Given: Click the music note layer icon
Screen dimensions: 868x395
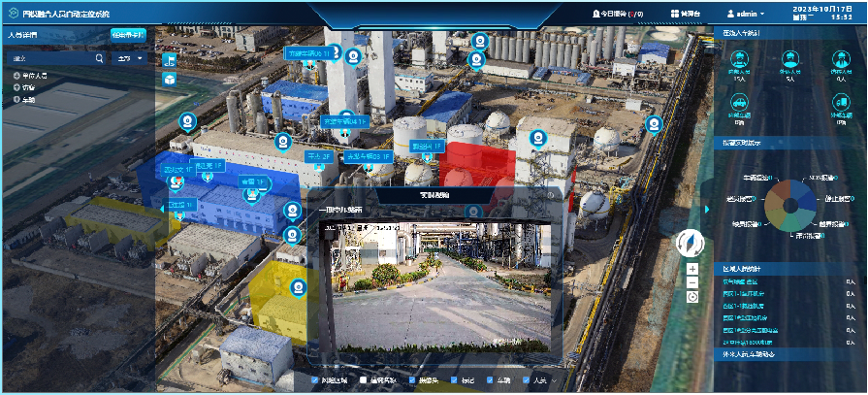Looking at the screenshot, I should click(x=170, y=60).
